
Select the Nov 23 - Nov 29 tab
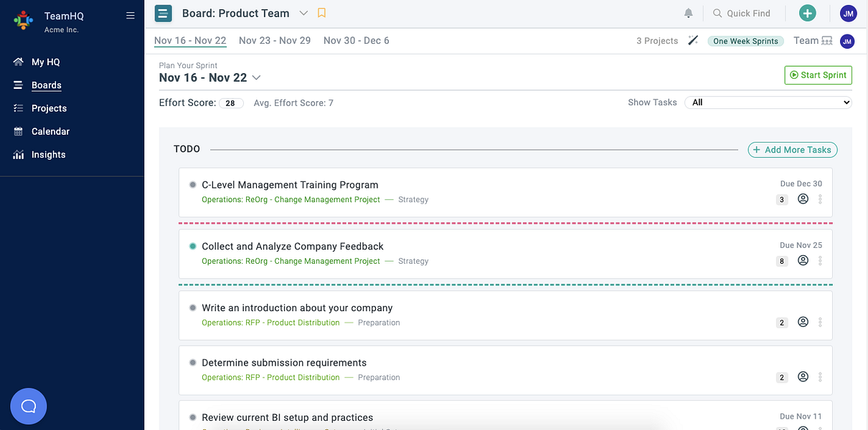tap(275, 40)
